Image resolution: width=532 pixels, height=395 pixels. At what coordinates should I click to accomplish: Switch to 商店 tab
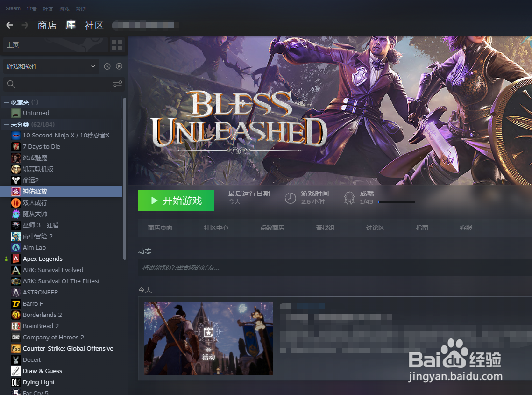(x=47, y=25)
